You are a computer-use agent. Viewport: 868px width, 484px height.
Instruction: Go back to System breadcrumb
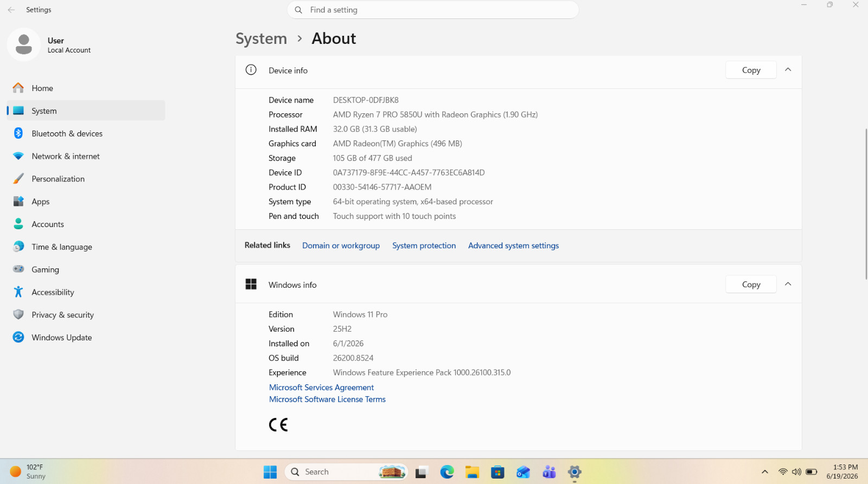261,38
